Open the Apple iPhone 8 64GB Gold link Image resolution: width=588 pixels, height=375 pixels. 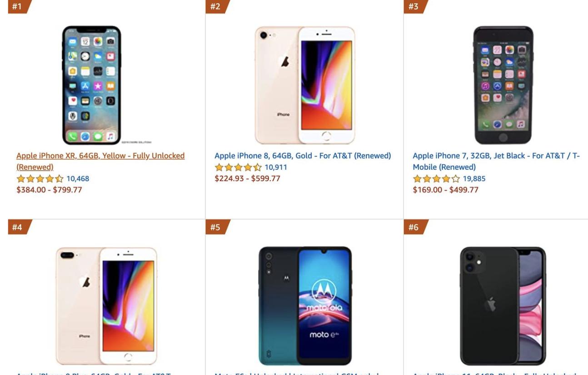tap(302, 156)
